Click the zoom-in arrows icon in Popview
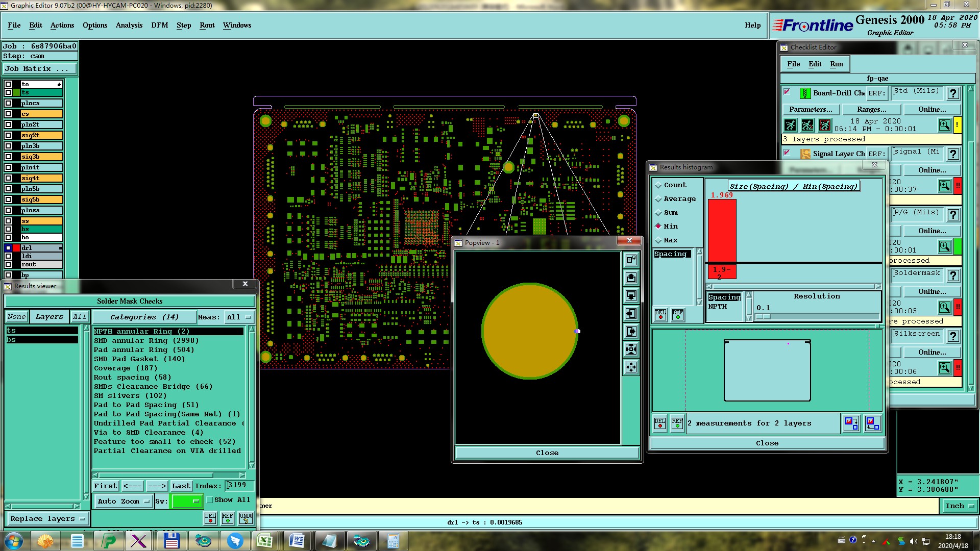Screen dimensions: 980x551 click(x=631, y=349)
